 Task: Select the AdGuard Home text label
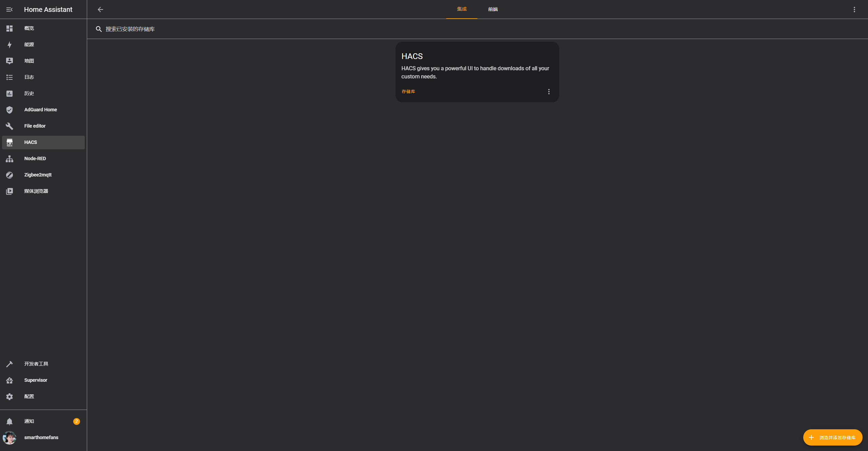click(41, 110)
